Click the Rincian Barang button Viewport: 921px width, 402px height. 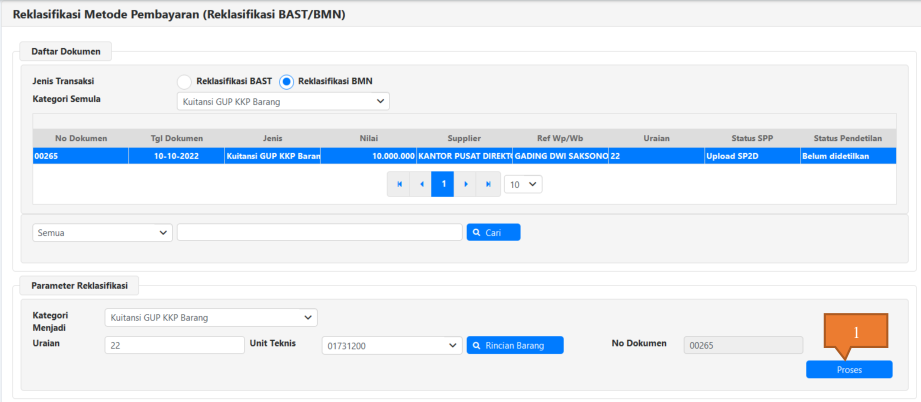[x=515, y=345]
